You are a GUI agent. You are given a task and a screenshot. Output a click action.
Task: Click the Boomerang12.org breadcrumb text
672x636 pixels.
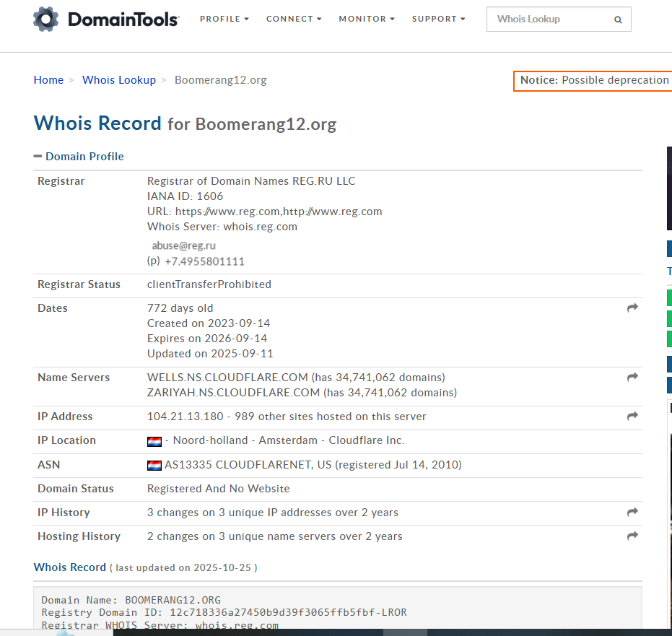tap(221, 80)
